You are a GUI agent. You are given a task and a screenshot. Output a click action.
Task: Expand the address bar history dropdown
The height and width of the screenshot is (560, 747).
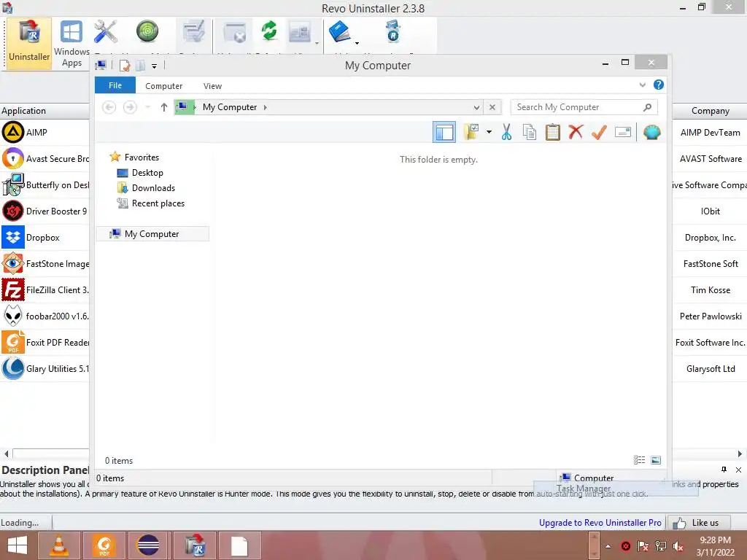pyautogui.click(x=476, y=108)
